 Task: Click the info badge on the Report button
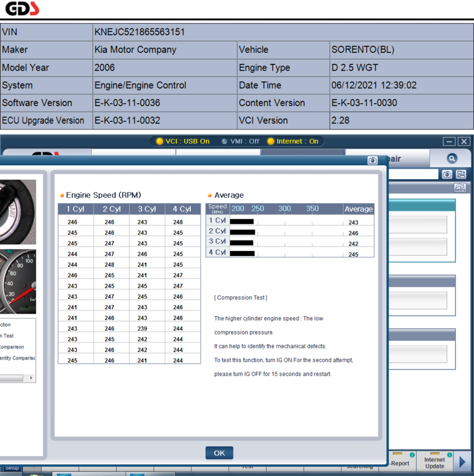point(412,455)
